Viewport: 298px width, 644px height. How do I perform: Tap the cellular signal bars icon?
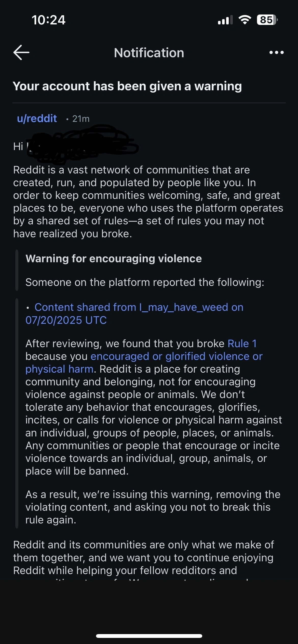point(225,20)
